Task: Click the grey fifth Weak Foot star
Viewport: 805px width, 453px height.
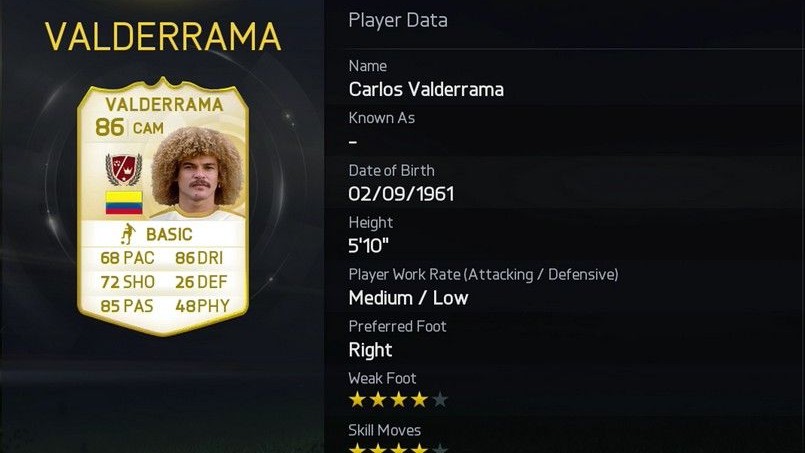Action: (440, 399)
